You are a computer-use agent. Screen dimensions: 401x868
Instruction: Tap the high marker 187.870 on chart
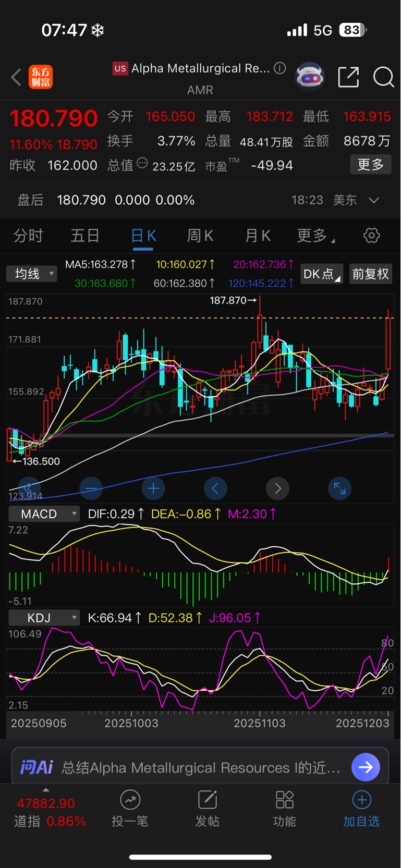(x=233, y=301)
